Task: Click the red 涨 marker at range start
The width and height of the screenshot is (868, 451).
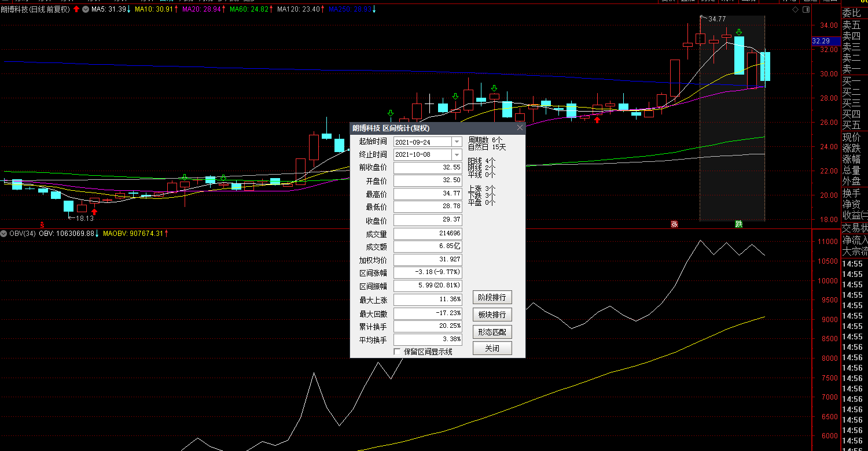Action: click(x=674, y=224)
